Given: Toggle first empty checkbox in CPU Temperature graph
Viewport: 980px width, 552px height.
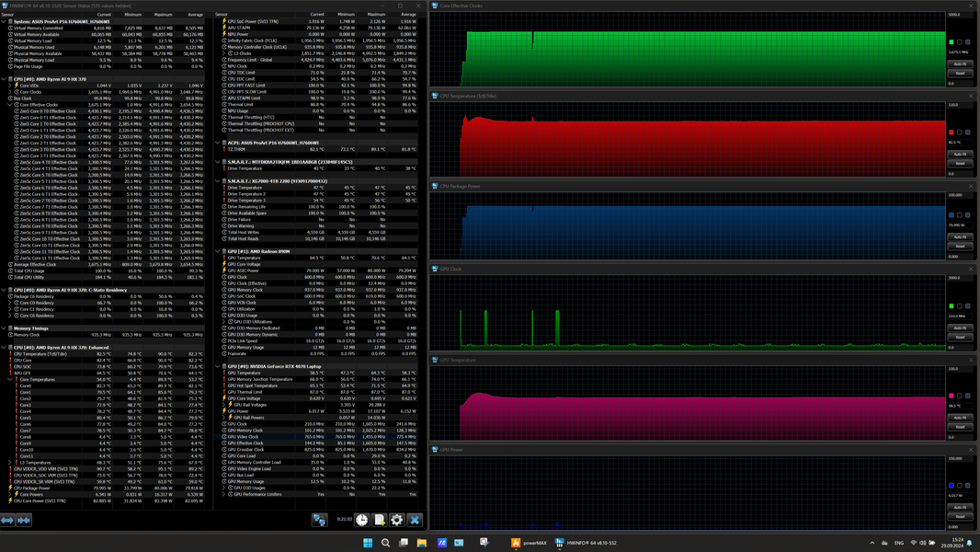Looking at the screenshot, I should coord(960,132).
